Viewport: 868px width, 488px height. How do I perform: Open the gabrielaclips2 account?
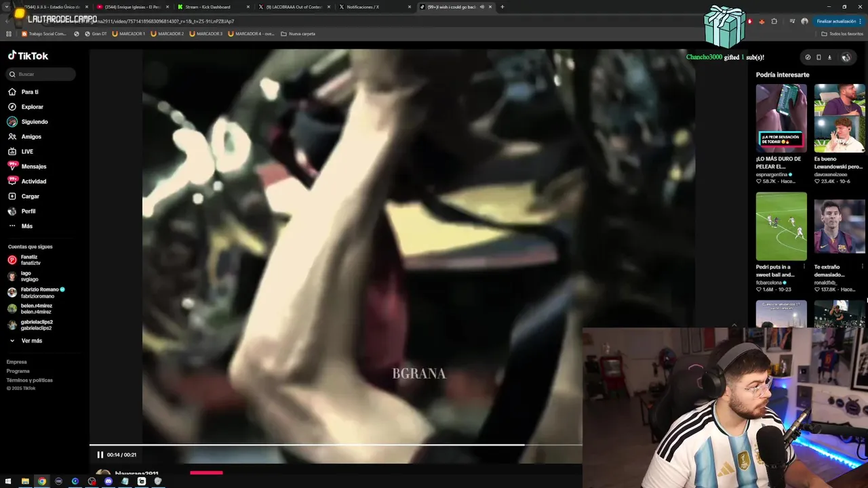[x=30, y=325]
